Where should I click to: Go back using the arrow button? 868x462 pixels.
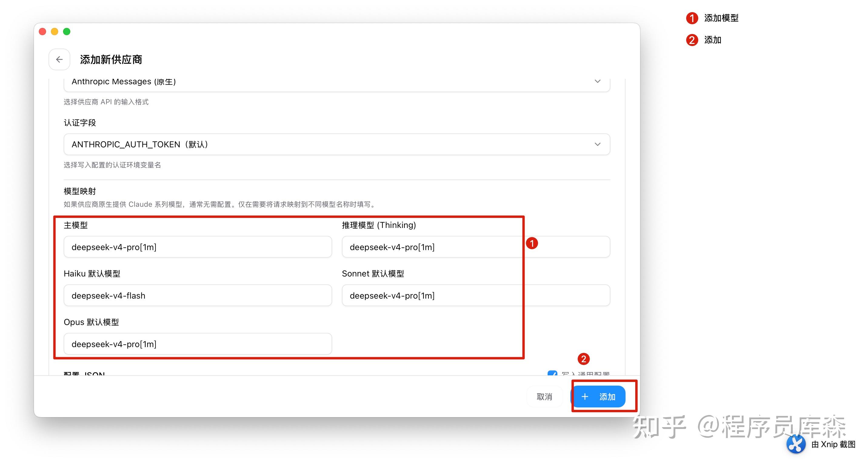59,60
